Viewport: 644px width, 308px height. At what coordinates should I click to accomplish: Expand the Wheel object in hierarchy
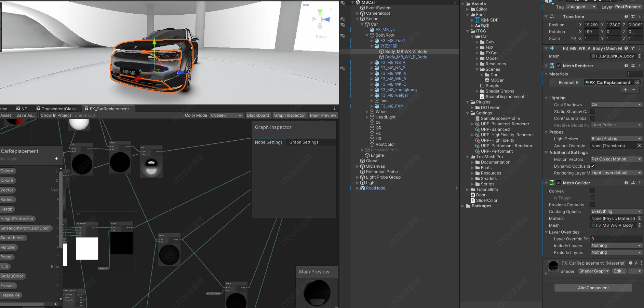tap(367, 112)
